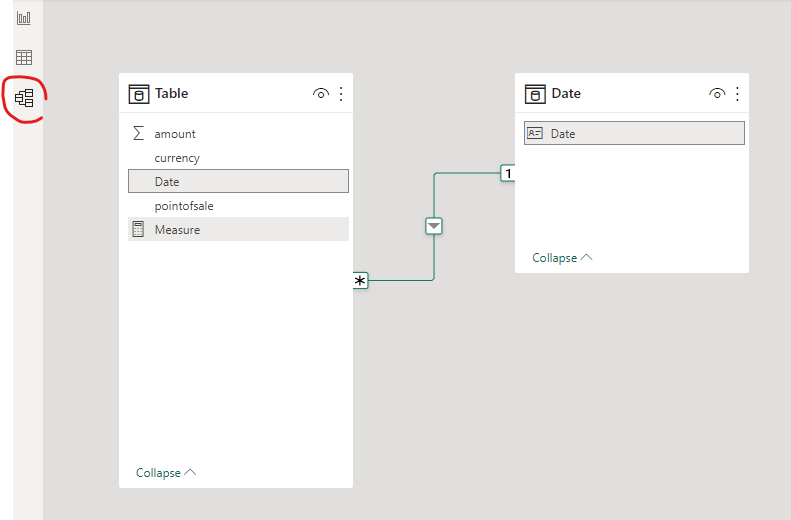The image size is (791, 520).
Task: Click the Date card's table icon
Action: click(535, 94)
